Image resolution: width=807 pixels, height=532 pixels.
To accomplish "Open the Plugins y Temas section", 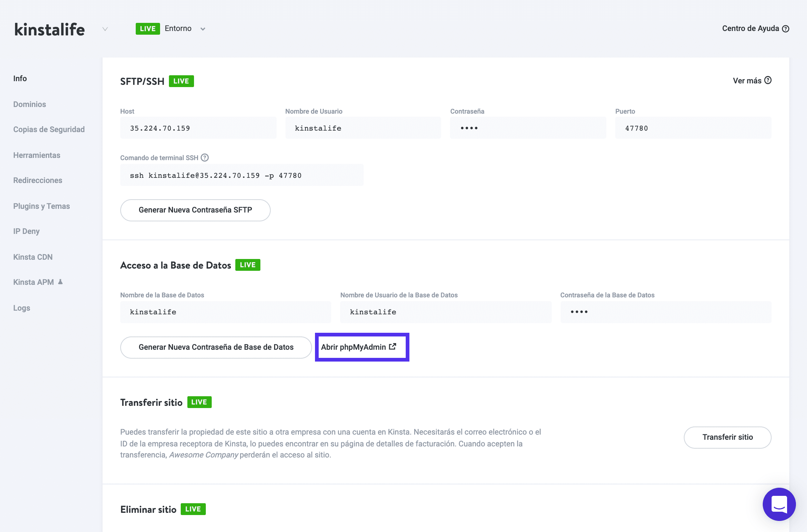I will [41, 206].
